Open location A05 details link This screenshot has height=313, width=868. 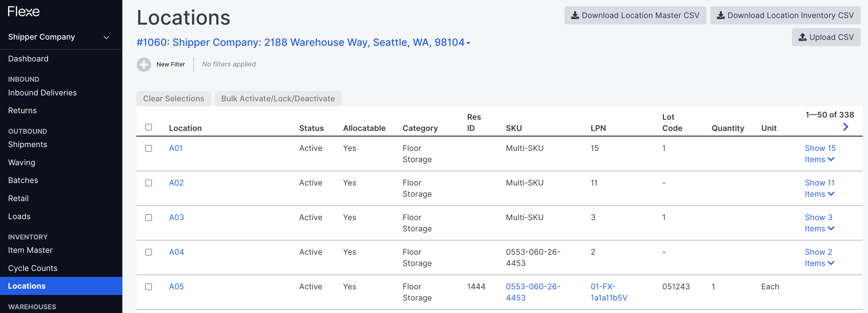click(x=176, y=287)
